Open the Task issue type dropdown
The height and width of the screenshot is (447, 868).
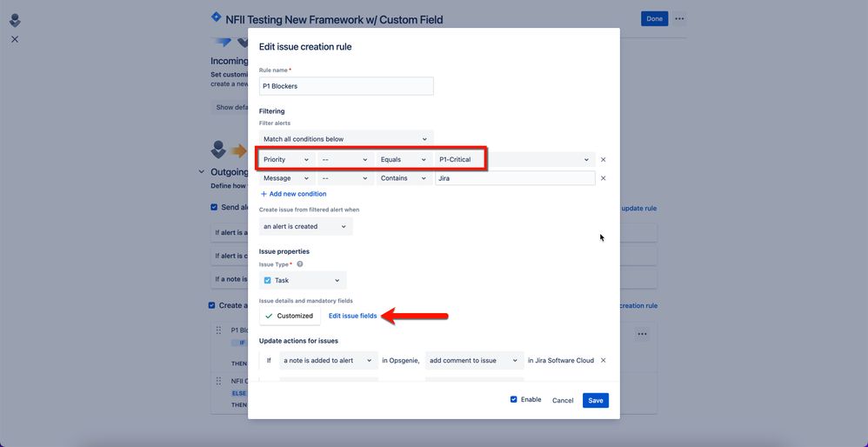point(303,281)
